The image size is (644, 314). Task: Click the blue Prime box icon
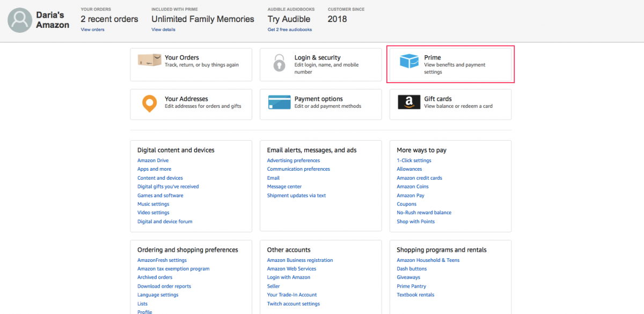[409, 61]
